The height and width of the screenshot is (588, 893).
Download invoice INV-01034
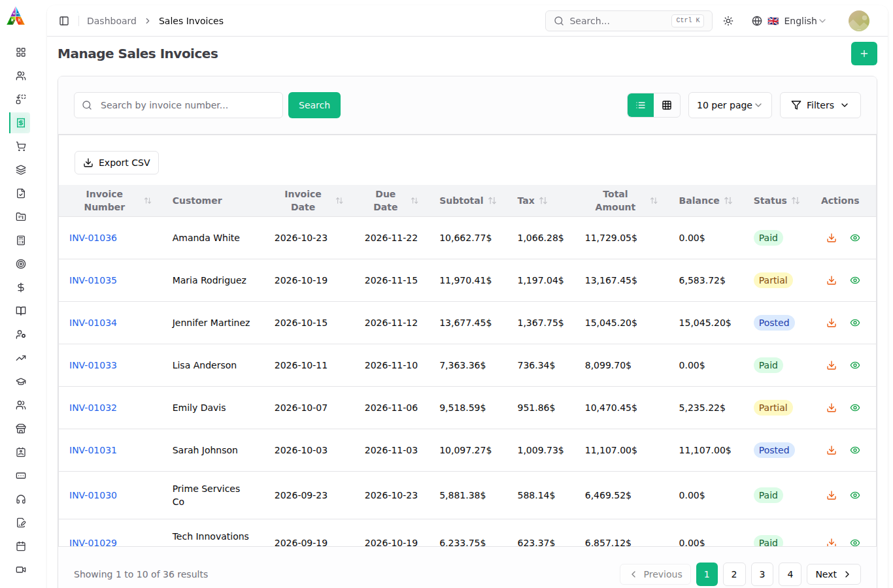pos(832,323)
